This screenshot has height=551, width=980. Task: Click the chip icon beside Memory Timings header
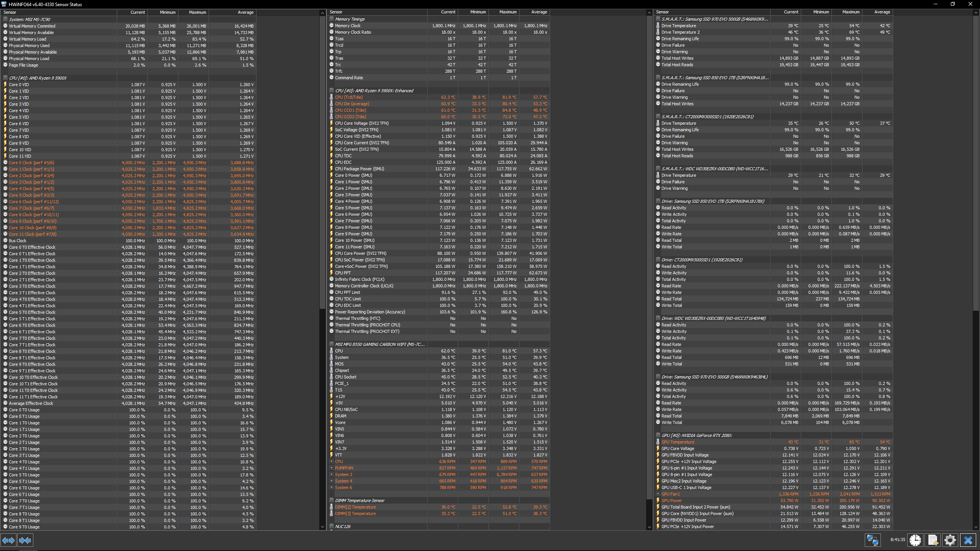click(x=332, y=19)
